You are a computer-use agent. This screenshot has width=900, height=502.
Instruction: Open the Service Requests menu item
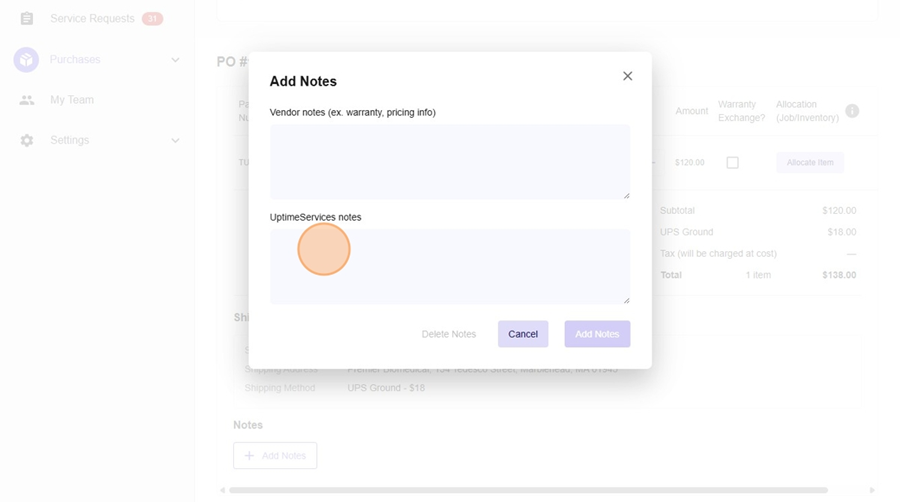92,19
